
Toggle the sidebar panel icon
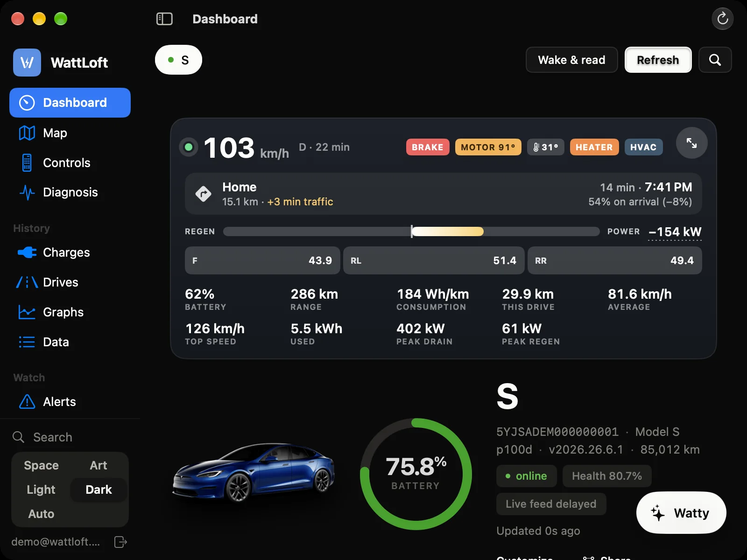164,19
